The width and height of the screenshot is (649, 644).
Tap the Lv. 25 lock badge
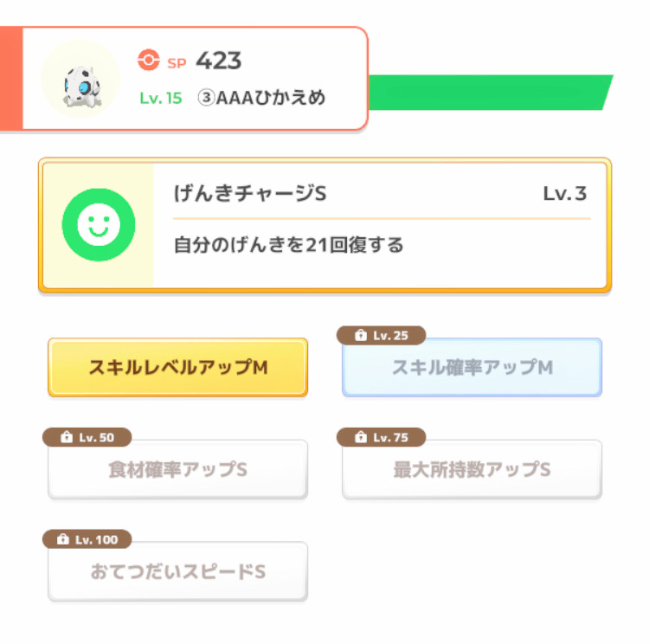[x=382, y=336]
